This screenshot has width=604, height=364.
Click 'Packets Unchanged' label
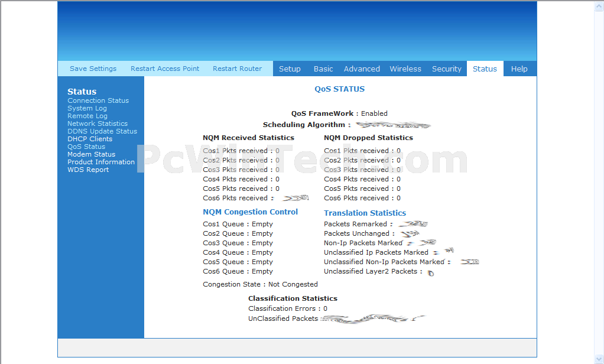pyautogui.click(x=357, y=234)
